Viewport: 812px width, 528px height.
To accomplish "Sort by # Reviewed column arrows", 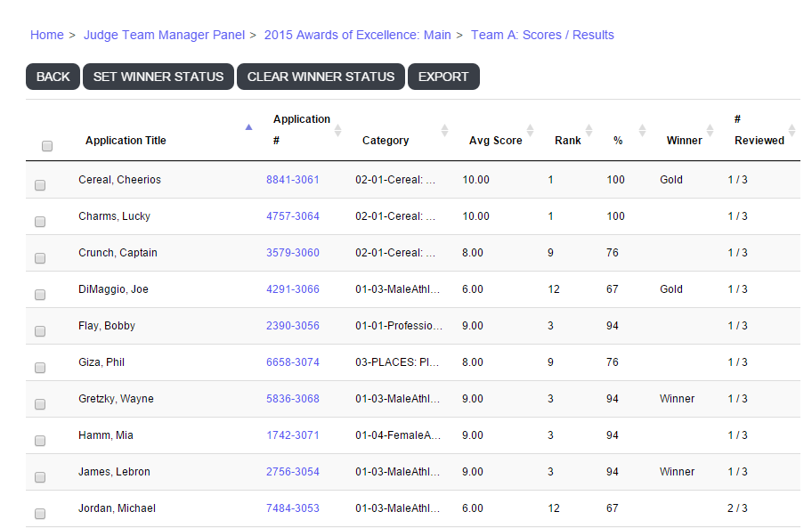I will pos(792,131).
